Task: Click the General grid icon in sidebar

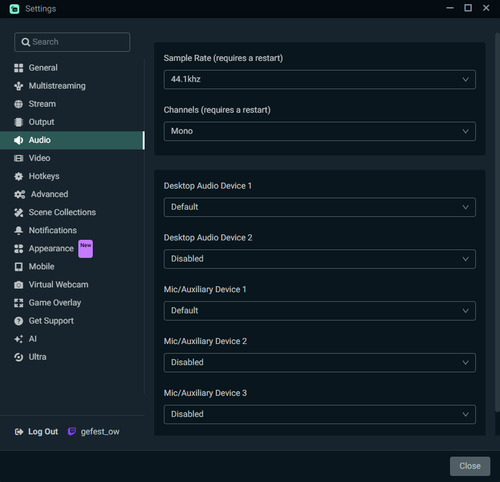Action: pos(19,68)
